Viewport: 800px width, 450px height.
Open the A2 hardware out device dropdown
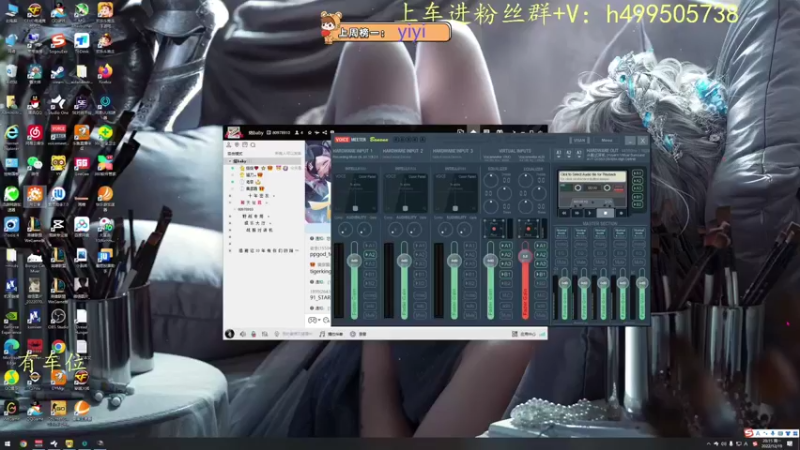[x=569, y=153]
